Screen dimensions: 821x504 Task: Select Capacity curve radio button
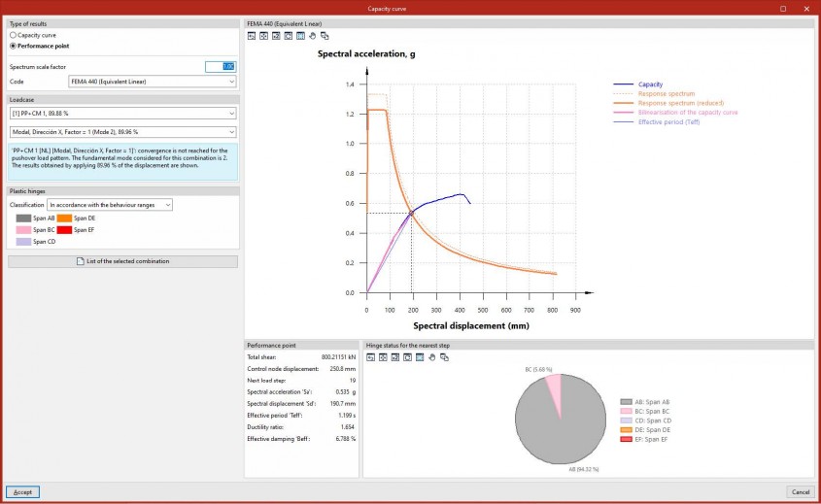(x=13, y=35)
